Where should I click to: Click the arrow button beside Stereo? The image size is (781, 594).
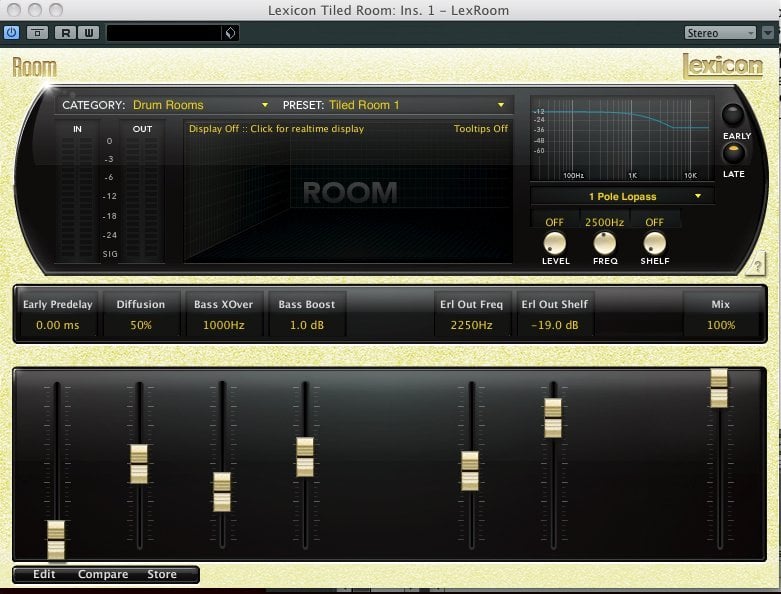pyautogui.click(x=768, y=33)
